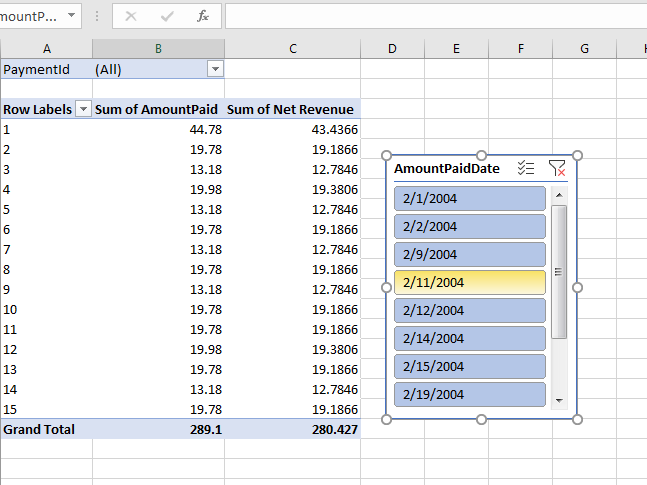Click the formula bar Enter checkmark icon
Screen dimensions: 647x485
click(167, 16)
